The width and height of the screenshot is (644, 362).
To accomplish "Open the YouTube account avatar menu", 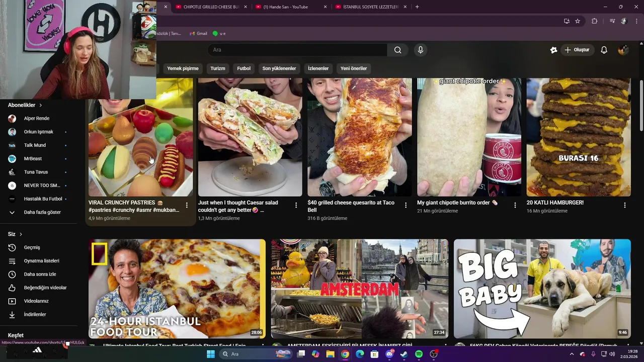I will [623, 50].
